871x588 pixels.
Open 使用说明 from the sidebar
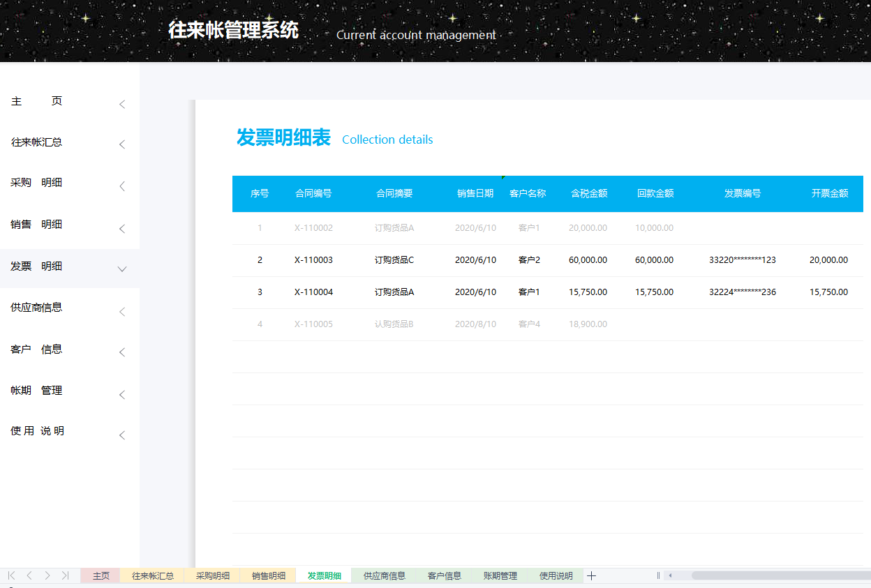(36, 430)
